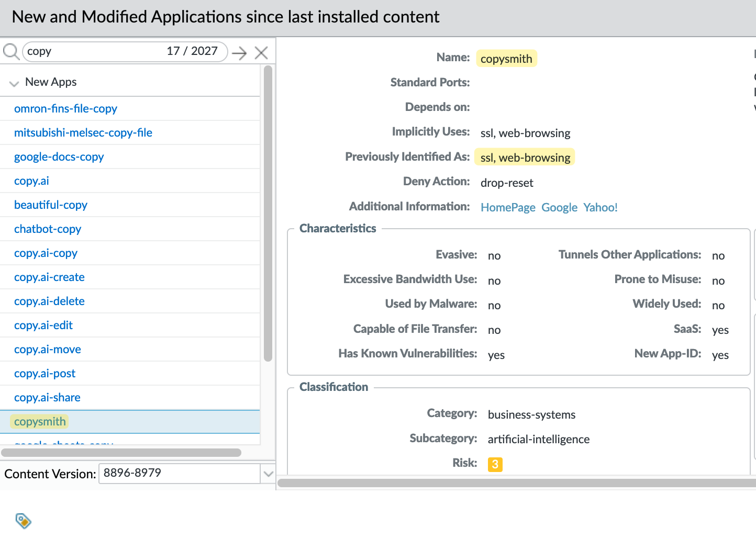Click the Evasive no value
The width and height of the screenshot is (756, 539).
[x=494, y=255]
